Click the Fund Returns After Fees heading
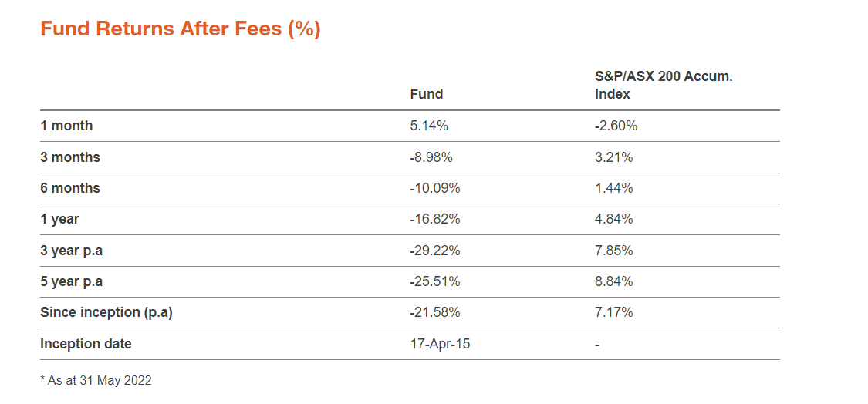This screenshot has width=868, height=404. click(181, 29)
